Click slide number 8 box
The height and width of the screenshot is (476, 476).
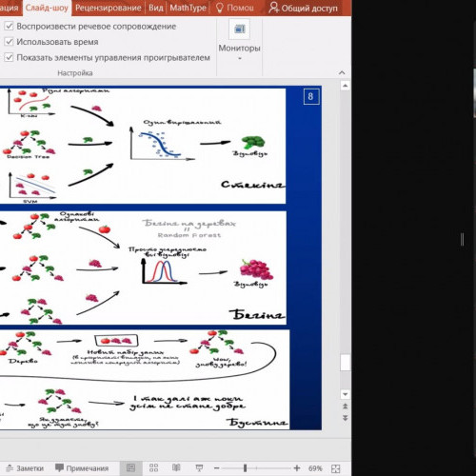pos(311,96)
